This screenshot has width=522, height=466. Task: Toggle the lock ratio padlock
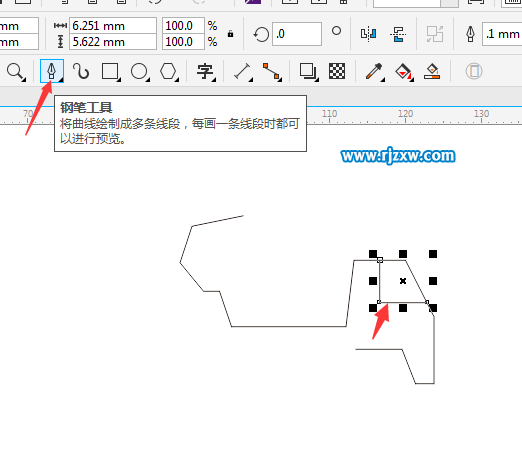click(x=230, y=34)
